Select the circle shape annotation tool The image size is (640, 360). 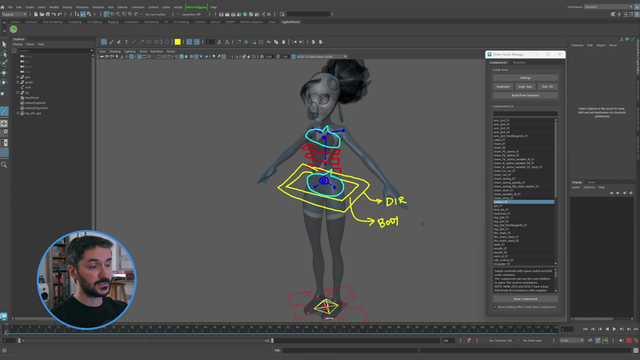[x=149, y=42]
